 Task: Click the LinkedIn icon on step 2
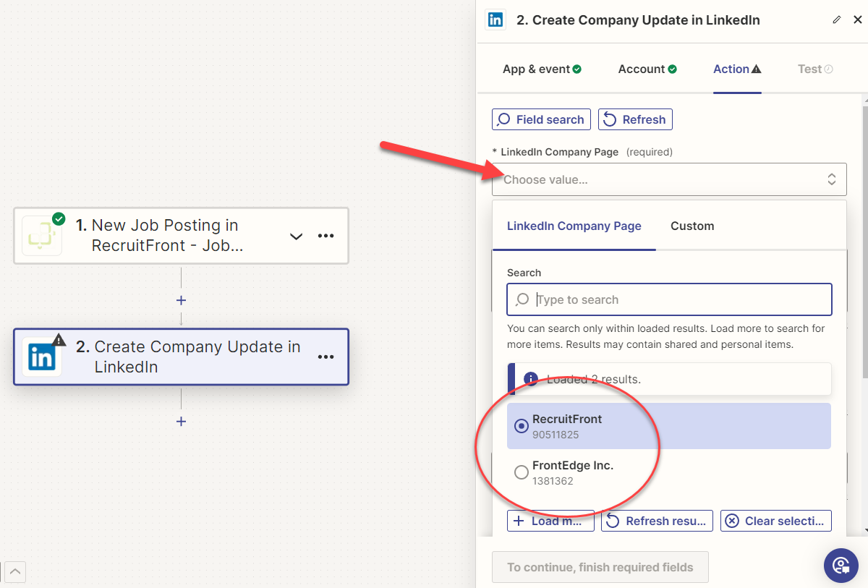click(x=41, y=357)
